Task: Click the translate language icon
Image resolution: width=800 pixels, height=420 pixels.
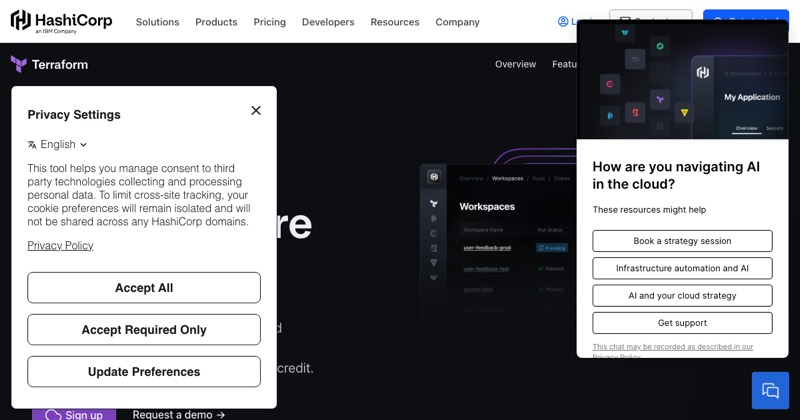Action: (32, 145)
